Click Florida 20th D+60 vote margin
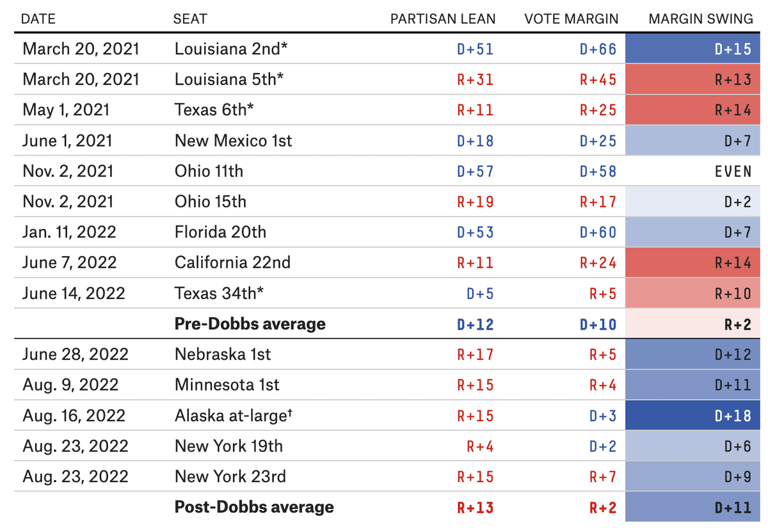This screenshot has width=768, height=532. pos(598,232)
